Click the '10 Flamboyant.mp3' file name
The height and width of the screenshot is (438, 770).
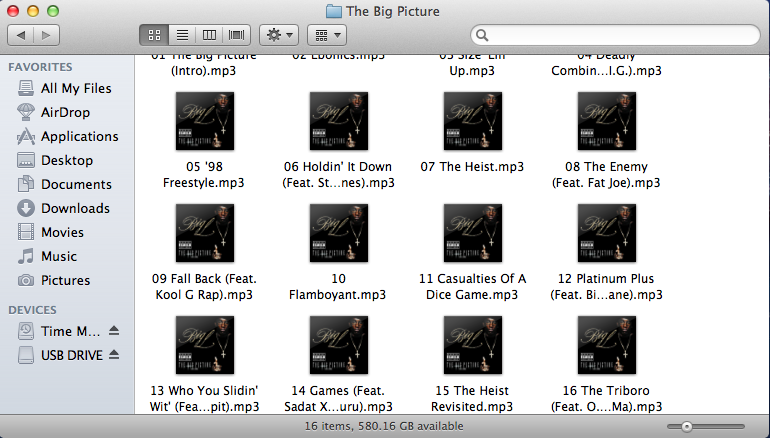pos(338,287)
